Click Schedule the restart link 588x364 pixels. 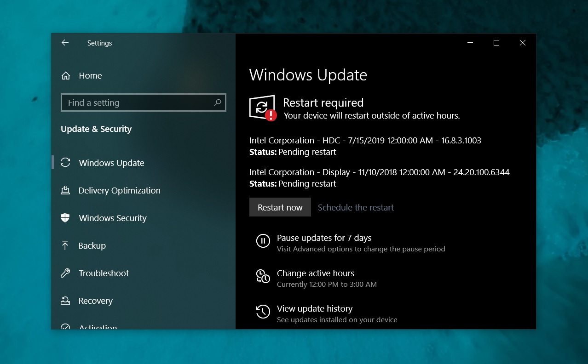(356, 207)
